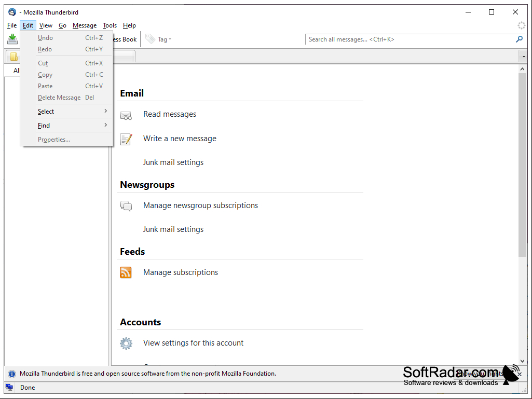Screen dimensions: 532x399
Task: Click the blue info icon in notification bar
Action: tap(12, 374)
